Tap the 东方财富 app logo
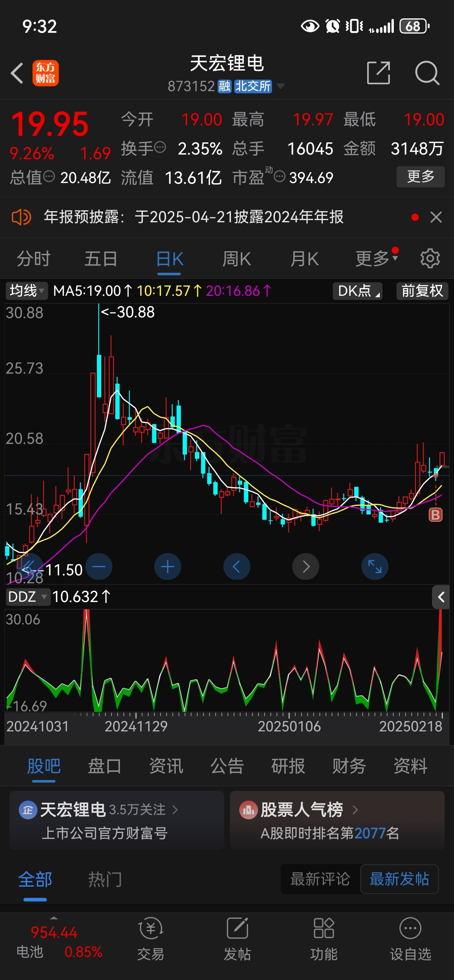Screen dimensions: 454x980 click(45, 73)
